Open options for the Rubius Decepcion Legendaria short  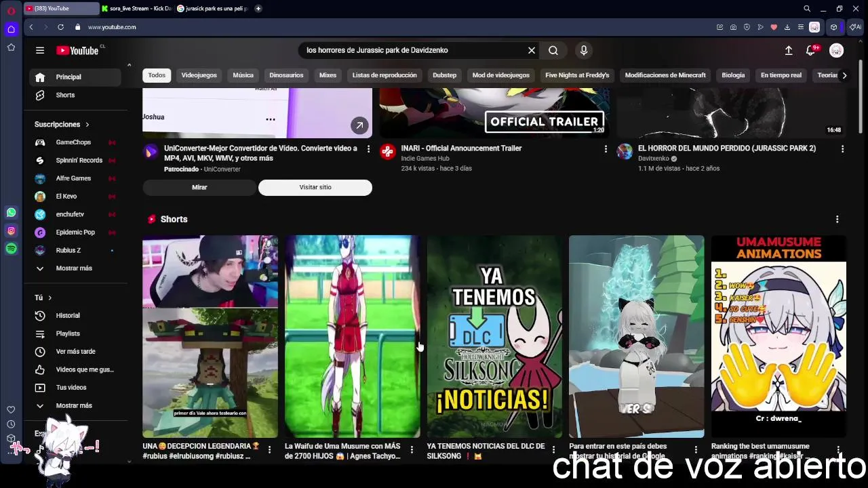269,449
